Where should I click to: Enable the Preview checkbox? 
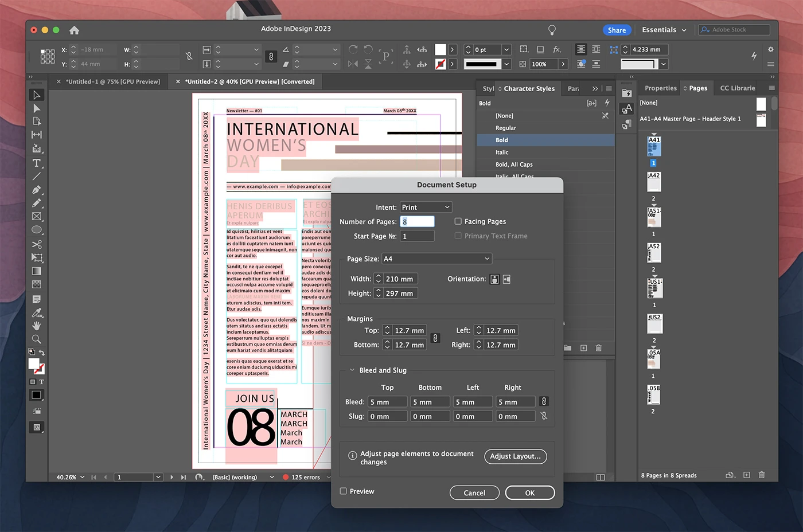344,491
